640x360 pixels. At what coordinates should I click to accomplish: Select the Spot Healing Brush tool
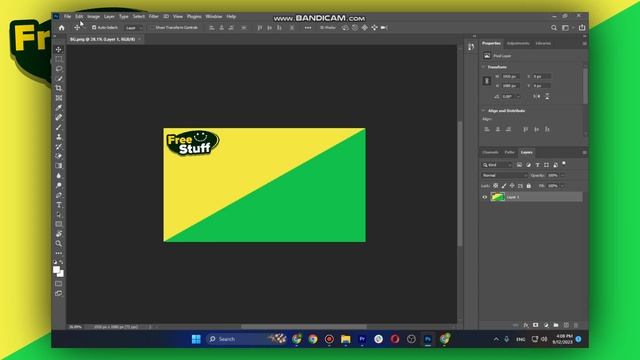59,118
